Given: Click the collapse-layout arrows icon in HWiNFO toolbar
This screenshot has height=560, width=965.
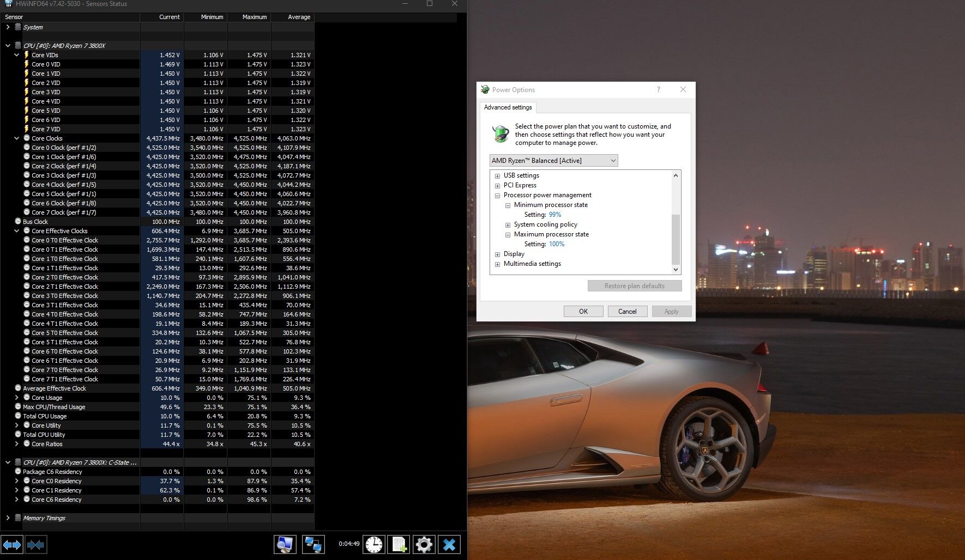Looking at the screenshot, I should tap(35, 544).
